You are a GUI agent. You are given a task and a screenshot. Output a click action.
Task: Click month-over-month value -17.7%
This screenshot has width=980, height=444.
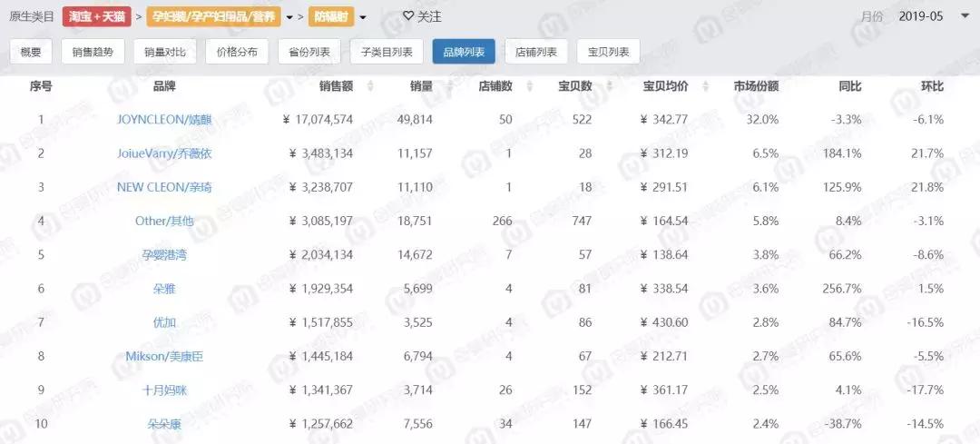[x=925, y=390]
